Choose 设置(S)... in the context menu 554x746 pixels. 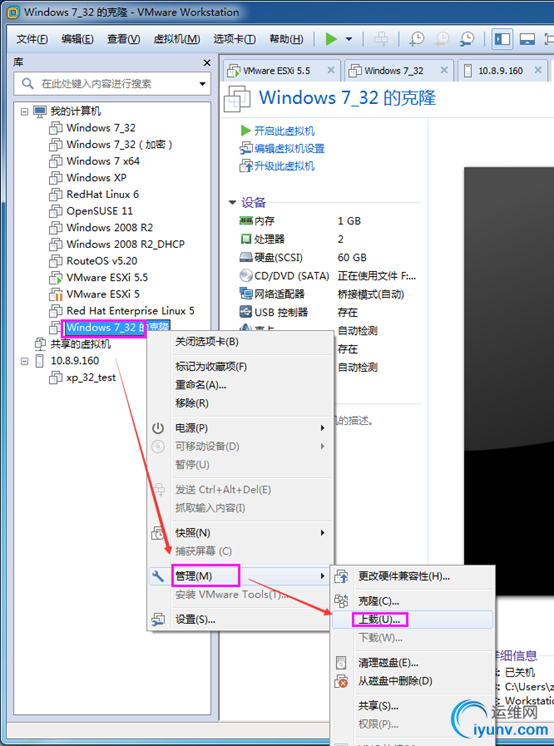pos(241,619)
